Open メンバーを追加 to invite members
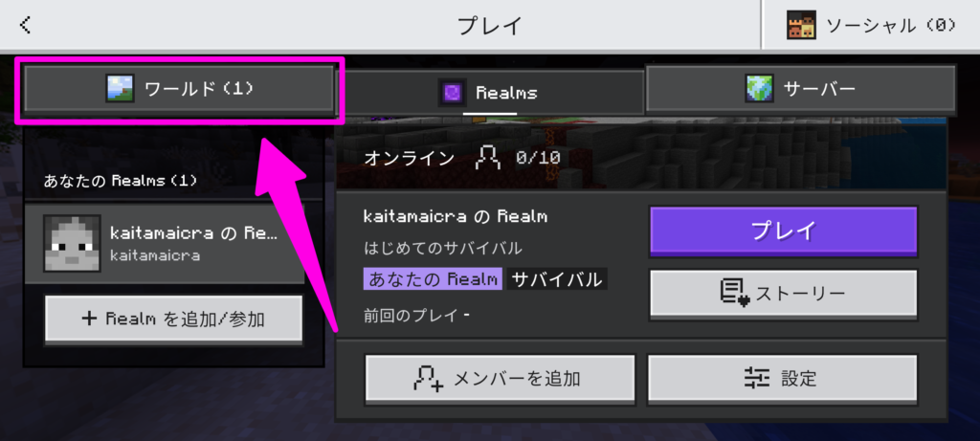Viewport: 980px width, 441px height. pyautogui.click(x=500, y=379)
